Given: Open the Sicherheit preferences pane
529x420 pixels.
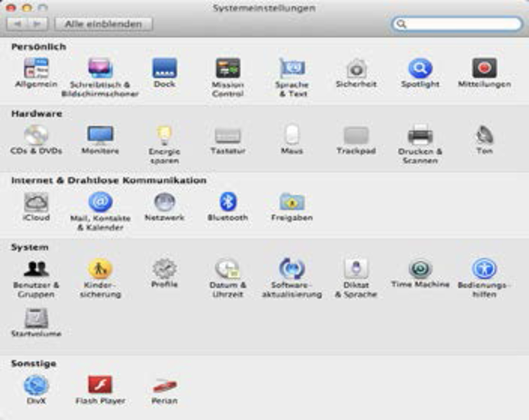Looking at the screenshot, I should click(x=356, y=73).
